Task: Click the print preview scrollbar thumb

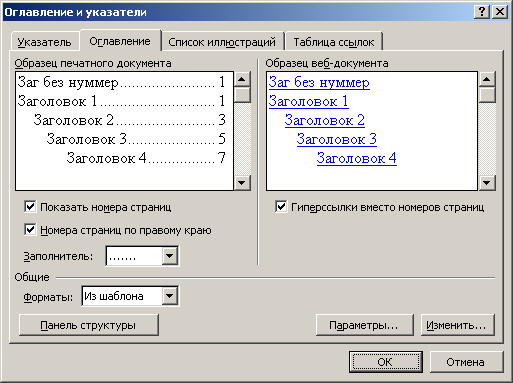Action: tap(242, 95)
